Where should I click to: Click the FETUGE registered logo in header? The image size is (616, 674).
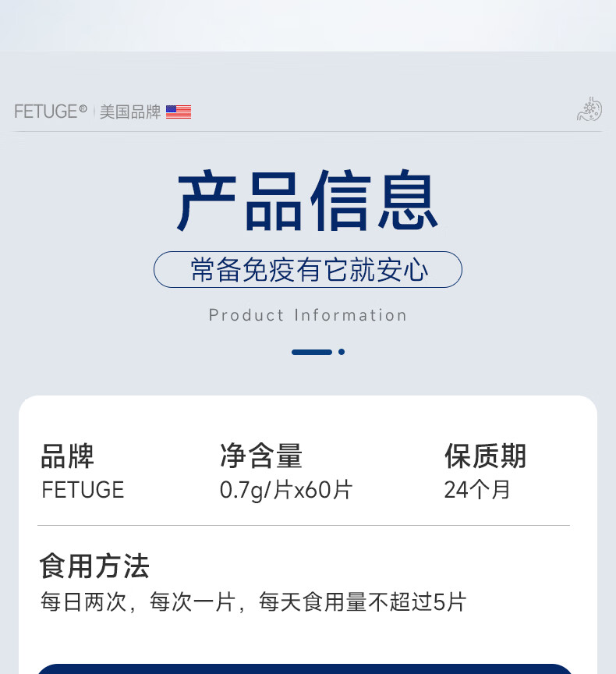pos(51,112)
